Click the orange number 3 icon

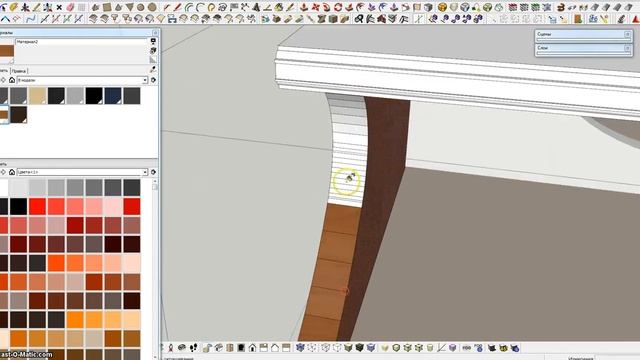[x=561, y=7]
